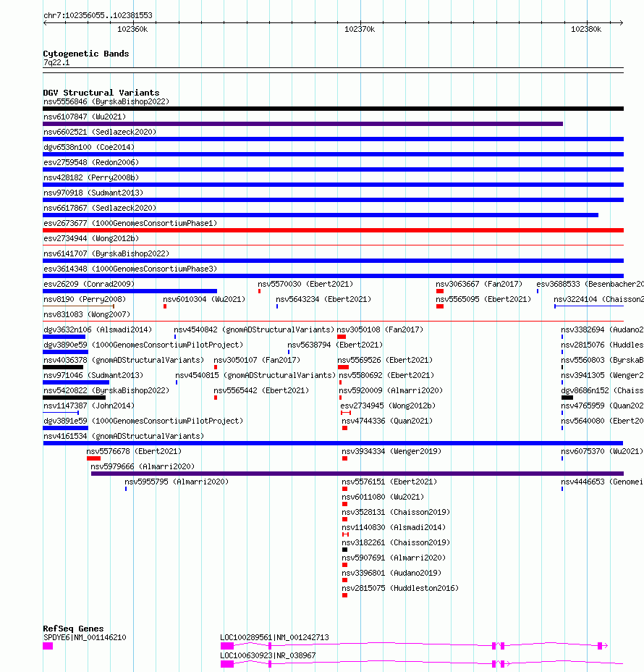Viewport: 644px width, 672px height.
Task: Open variant nsv5420822 (ByrskaBishop2022)
Action: (x=106, y=390)
